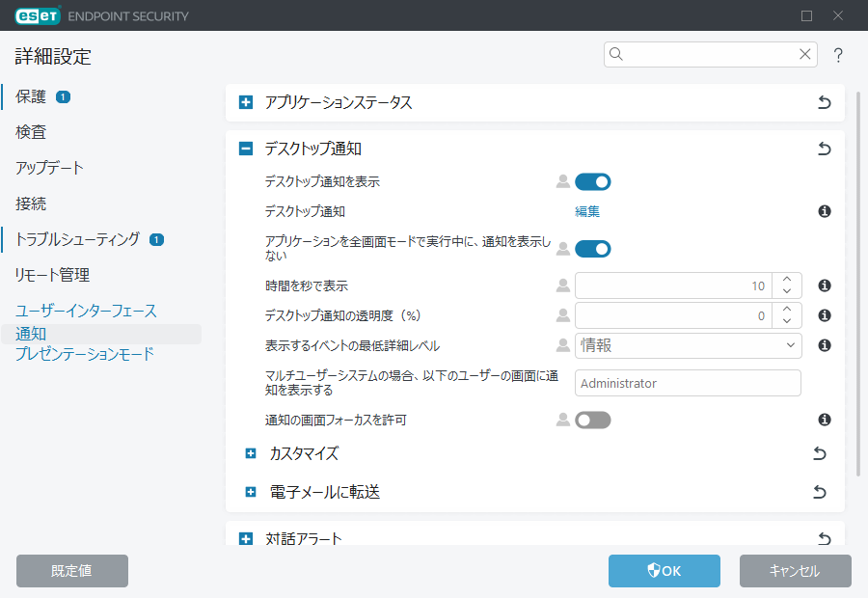
Task: Click the user override icon beside デスクトップ通知を表示
Action: (x=562, y=181)
